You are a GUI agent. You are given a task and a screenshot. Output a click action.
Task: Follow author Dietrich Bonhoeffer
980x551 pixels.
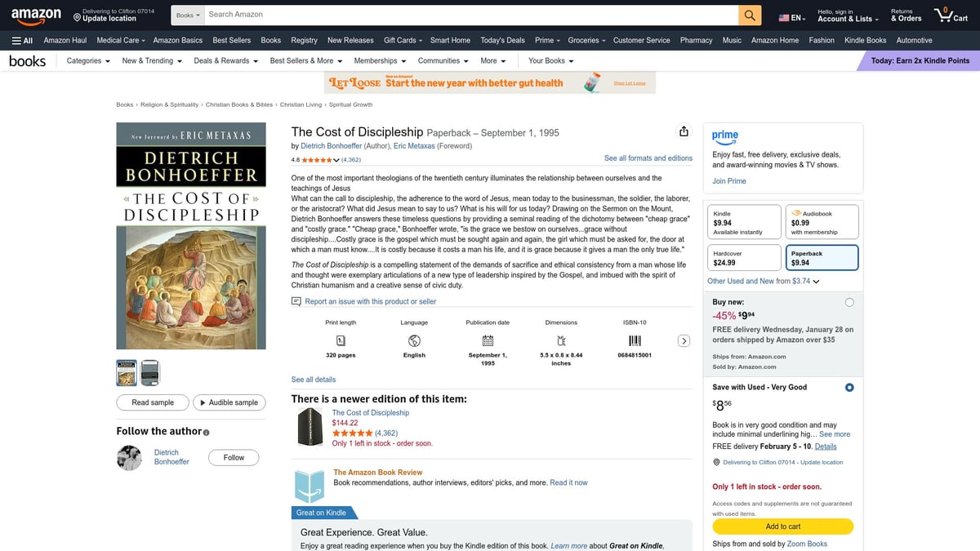click(x=234, y=457)
